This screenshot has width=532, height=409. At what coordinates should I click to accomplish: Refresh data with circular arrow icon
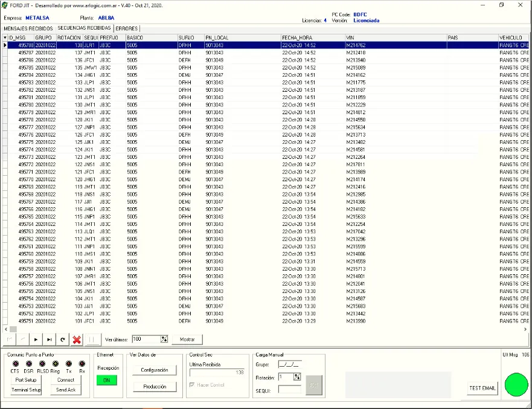63,340
